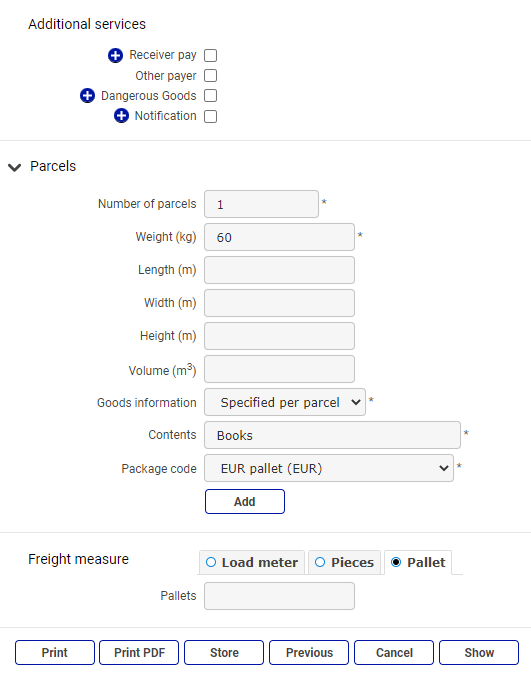Image resolution: width=531 pixels, height=676 pixels.
Task: Check the Dangerous Goods checkbox
Action: click(x=210, y=96)
